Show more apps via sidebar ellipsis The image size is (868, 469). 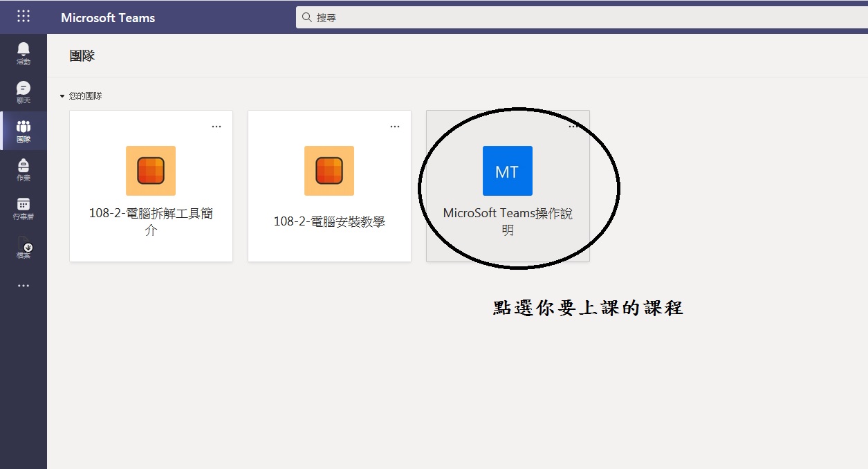24,286
